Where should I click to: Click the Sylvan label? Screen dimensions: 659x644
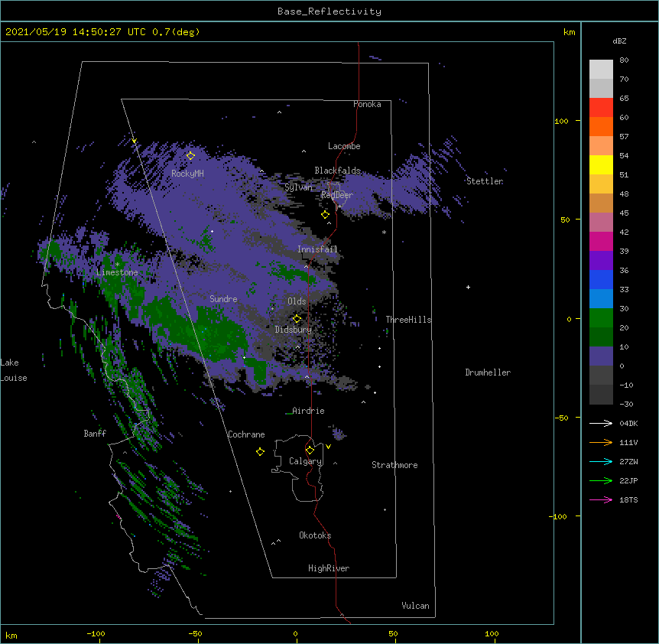[x=298, y=187]
